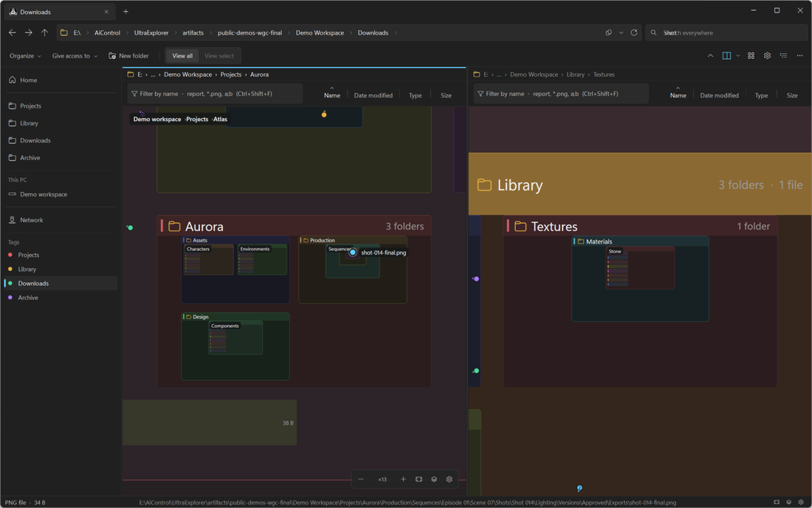The image size is (812, 508).
Task: Open the Textures folder header
Action: click(x=640, y=226)
